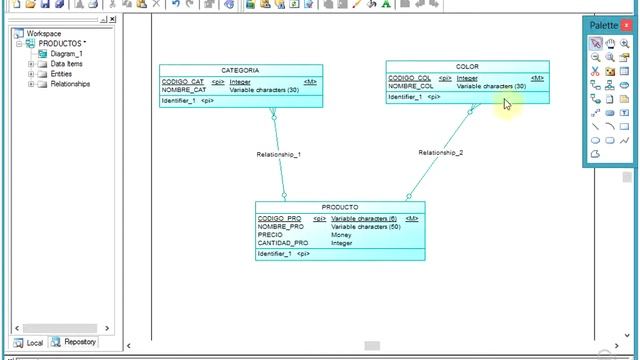Click the diagram horizontal scrollbar thumb
The width and height of the screenshot is (640, 360).
[x=372, y=346]
